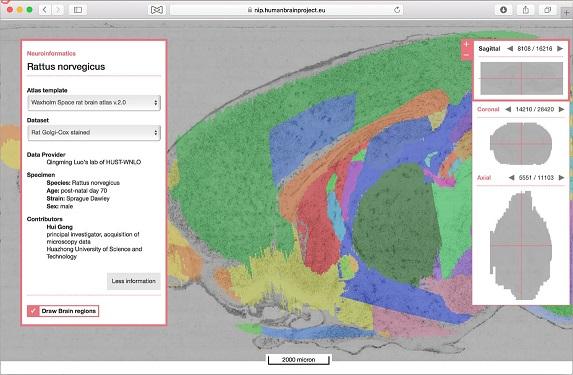Click the Neuroinformatics link
This screenshot has width=573, height=375.
click(51, 53)
